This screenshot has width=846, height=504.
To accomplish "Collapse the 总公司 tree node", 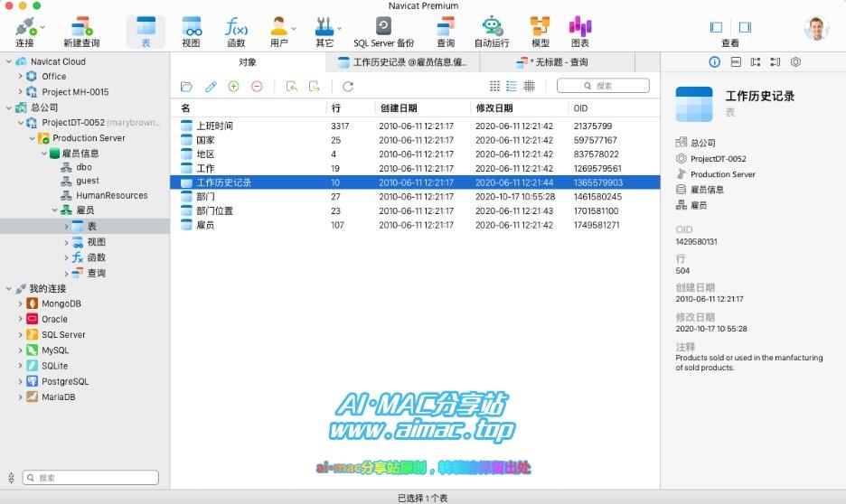I will point(9,107).
